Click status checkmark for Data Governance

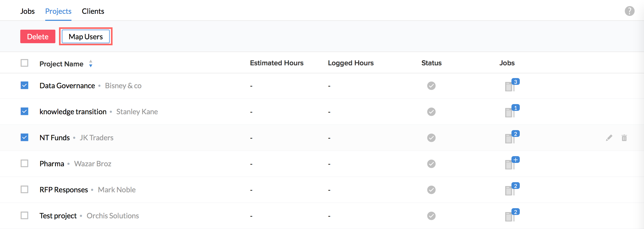point(431,86)
